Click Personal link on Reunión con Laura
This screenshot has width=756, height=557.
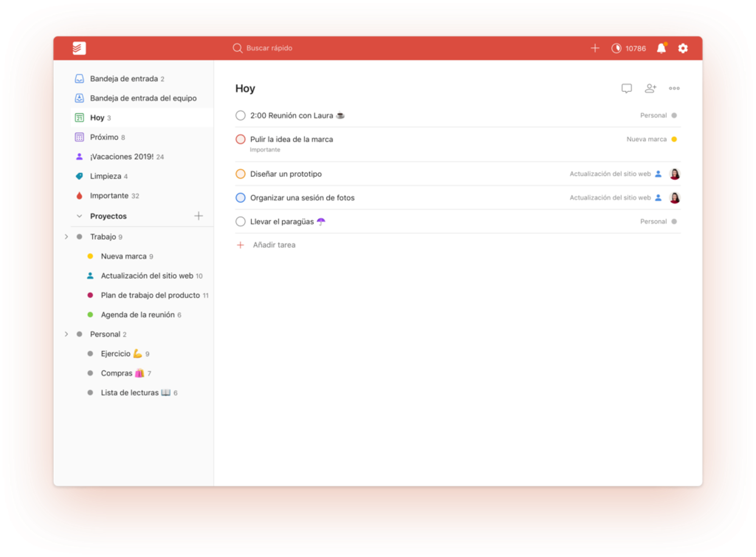[x=653, y=115]
